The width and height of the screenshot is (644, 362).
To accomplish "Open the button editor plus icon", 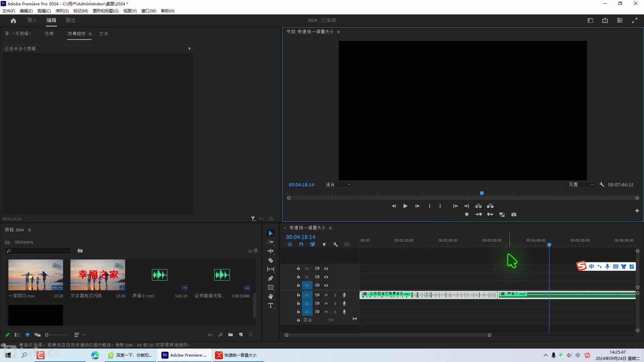I will click(x=637, y=210).
